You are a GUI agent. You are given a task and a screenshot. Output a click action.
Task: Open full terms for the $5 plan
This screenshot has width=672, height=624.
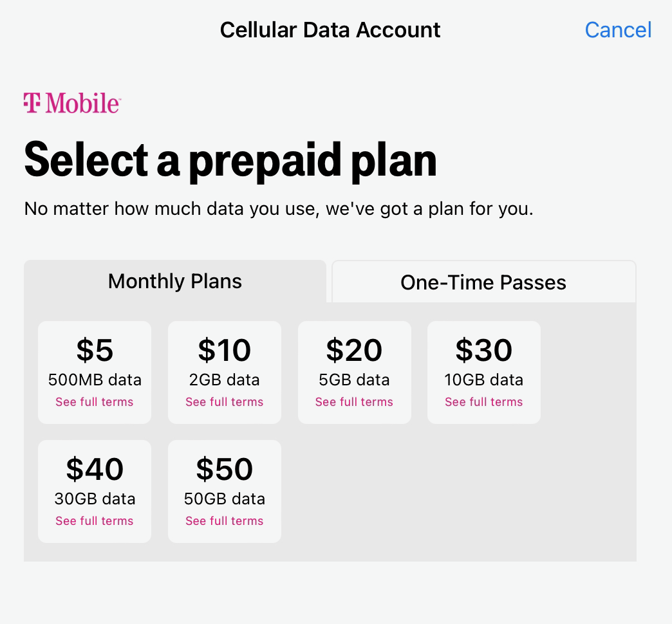[95, 402]
